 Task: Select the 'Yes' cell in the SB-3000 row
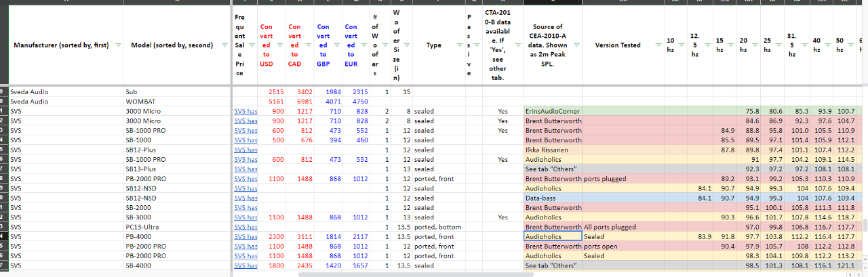[502, 217]
